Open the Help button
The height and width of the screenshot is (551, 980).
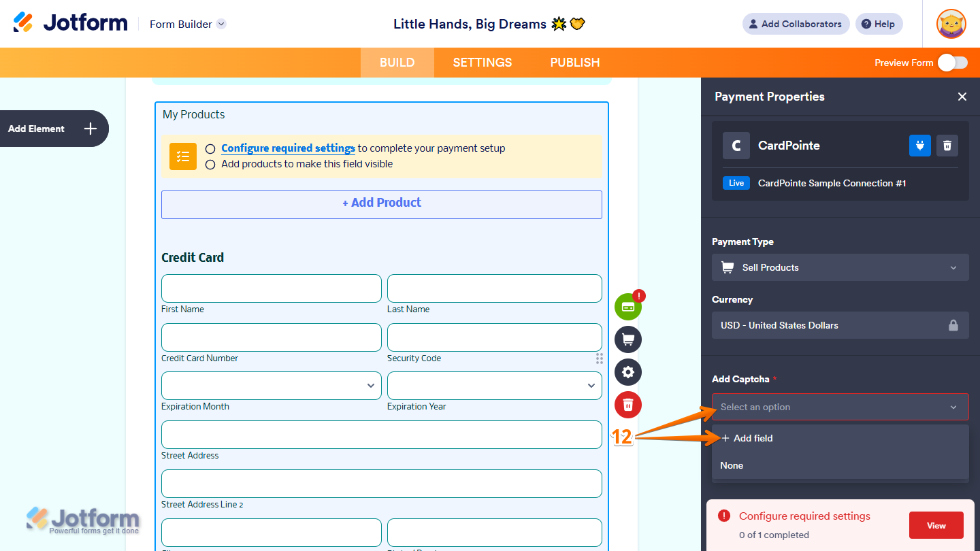pos(879,24)
